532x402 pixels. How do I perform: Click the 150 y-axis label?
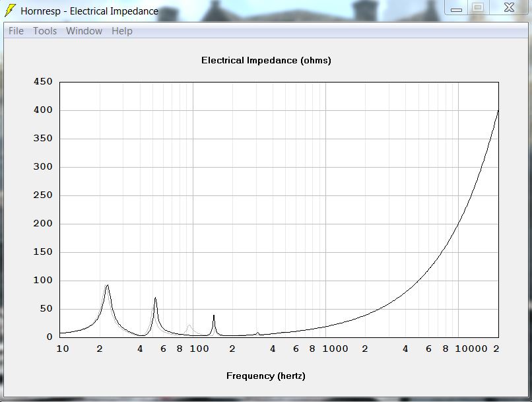point(43,251)
